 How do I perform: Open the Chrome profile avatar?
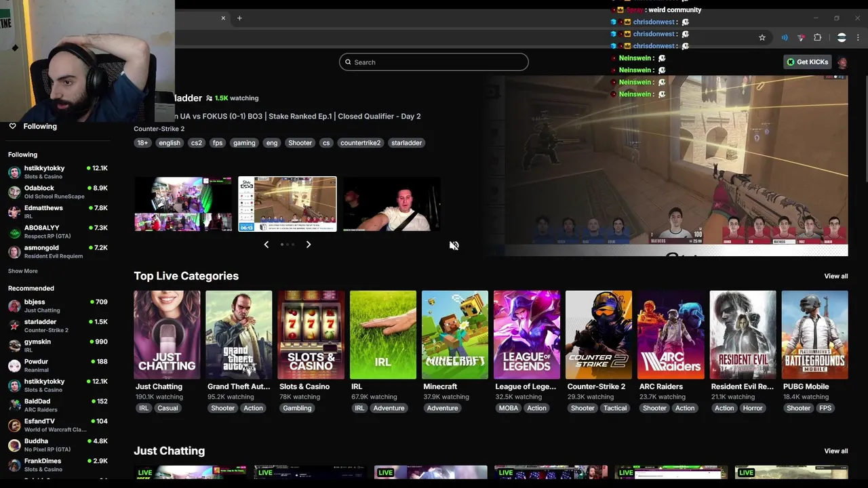(x=842, y=38)
